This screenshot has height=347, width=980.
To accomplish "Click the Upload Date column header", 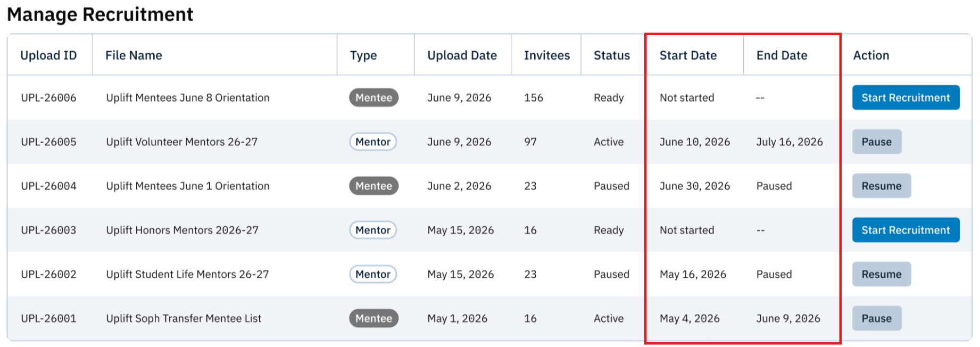I will click(x=462, y=55).
